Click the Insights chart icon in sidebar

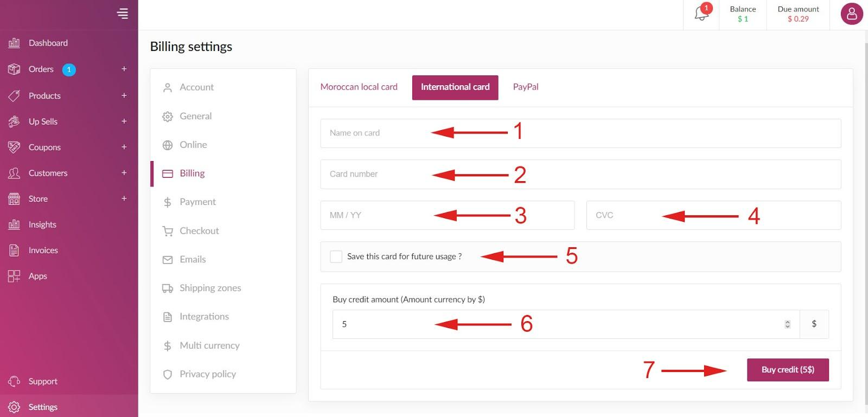[14, 224]
